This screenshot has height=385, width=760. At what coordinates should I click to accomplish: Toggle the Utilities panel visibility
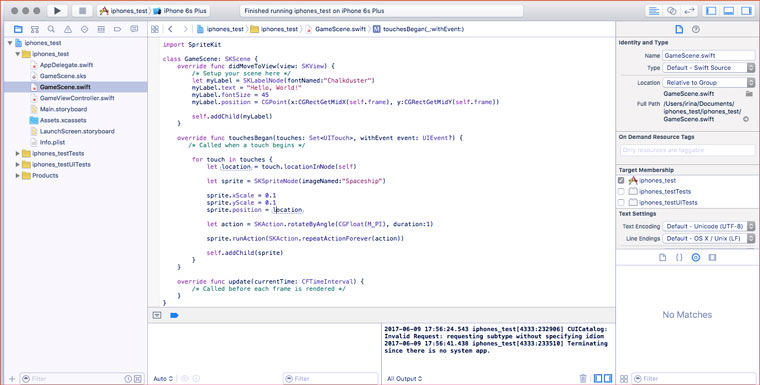745,11
